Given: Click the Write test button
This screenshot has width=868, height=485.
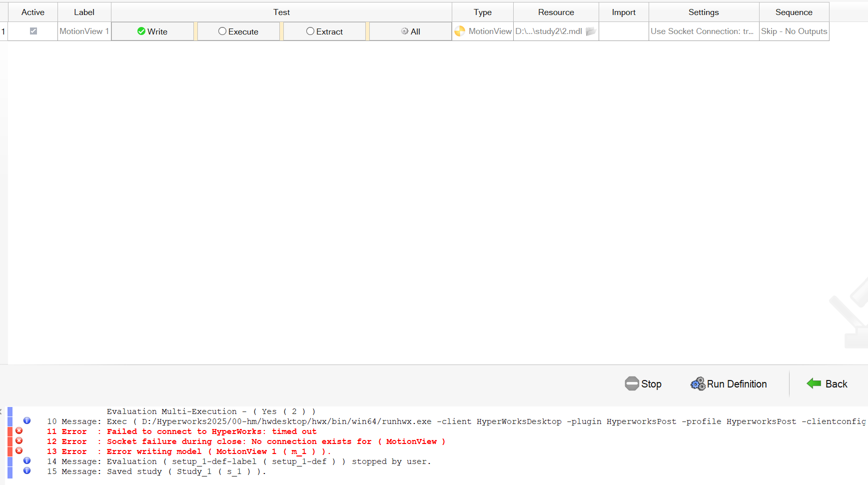Looking at the screenshot, I should pyautogui.click(x=152, y=31).
